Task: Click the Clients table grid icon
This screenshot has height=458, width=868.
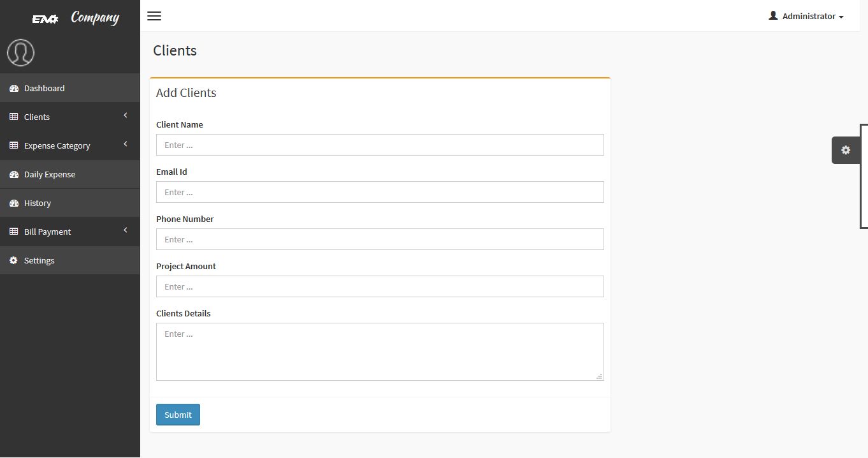Action: point(14,117)
